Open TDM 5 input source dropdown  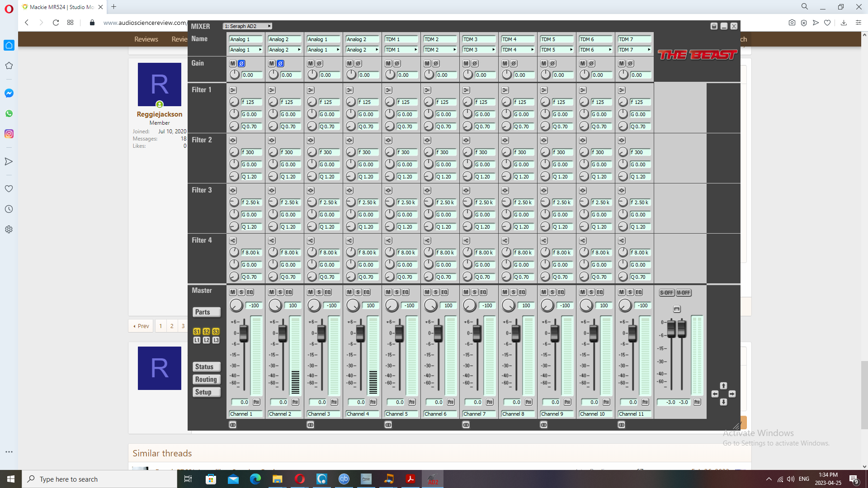pyautogui.click(x=557, y=50)
